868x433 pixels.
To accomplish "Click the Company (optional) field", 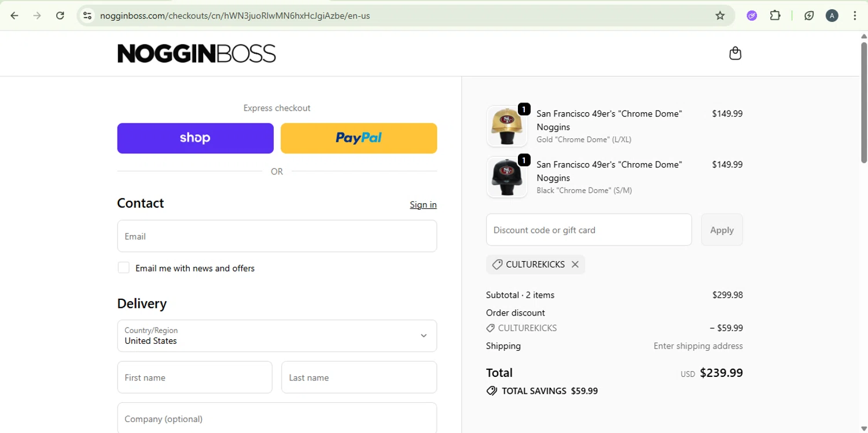I will pos(277,418).
